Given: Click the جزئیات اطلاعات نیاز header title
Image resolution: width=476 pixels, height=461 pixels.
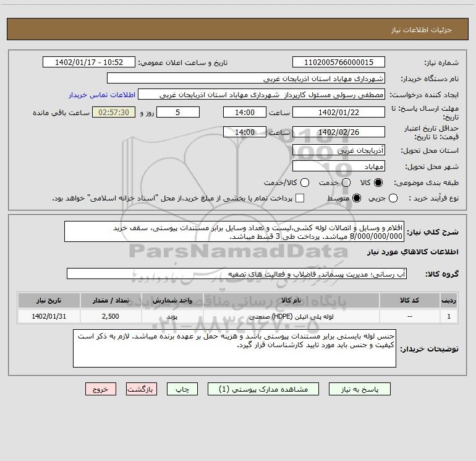Looking at the screenshot, I should pyautogui.click(x=422, y=30).
